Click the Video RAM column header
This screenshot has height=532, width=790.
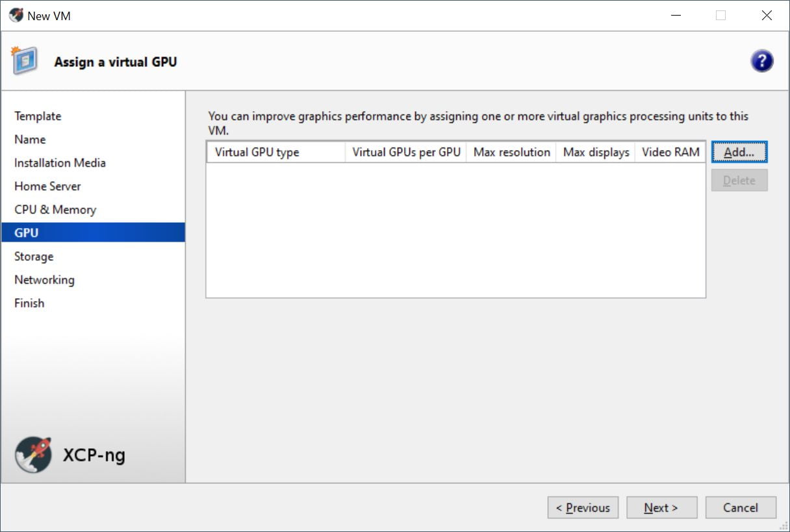[670, 153]
